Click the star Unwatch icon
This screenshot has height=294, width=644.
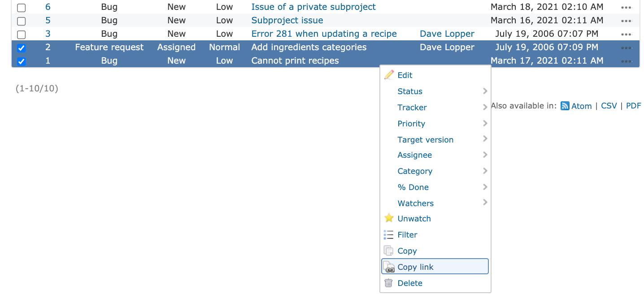pyautogui.click(x=389, y=218)
